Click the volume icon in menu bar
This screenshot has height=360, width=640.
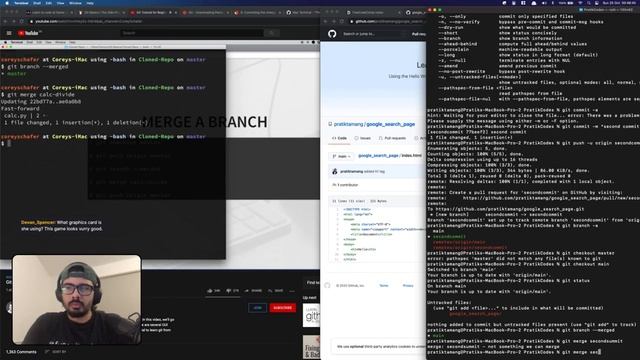544,3
